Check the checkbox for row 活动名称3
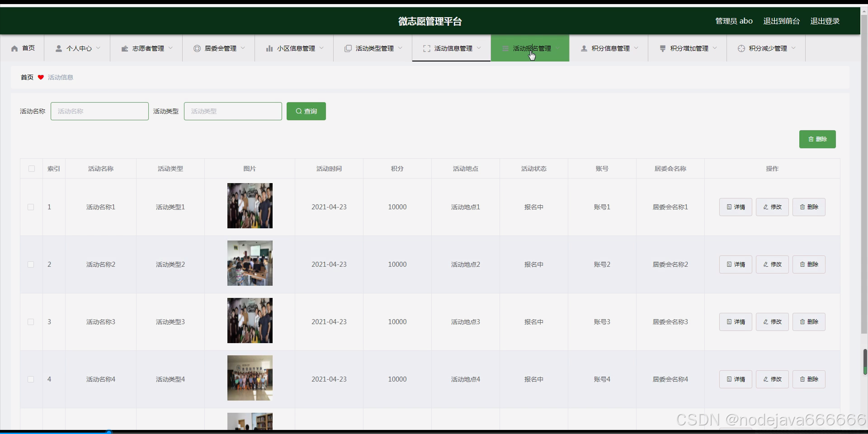This screenshot has width=868, height=434. coord(31,322)
